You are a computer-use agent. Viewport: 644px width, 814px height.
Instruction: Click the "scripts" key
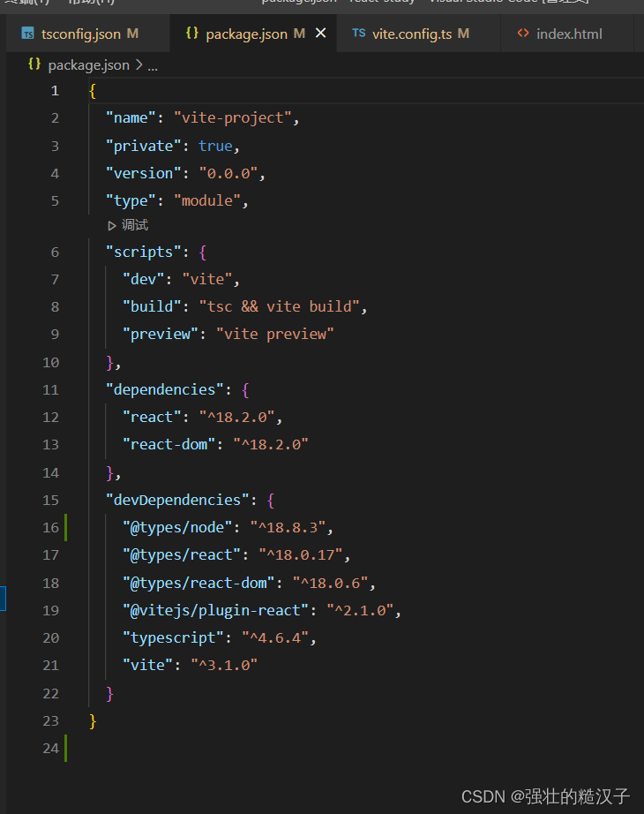coord(144,252)
